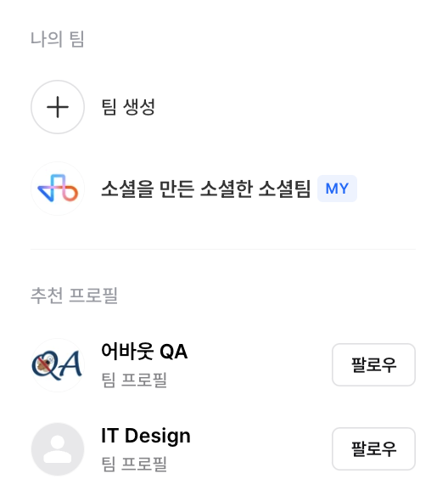This screenshot has width=448, height=496.
Task: Follow the 어바웃 QA team with 팔로우
Action: (373, 364)
